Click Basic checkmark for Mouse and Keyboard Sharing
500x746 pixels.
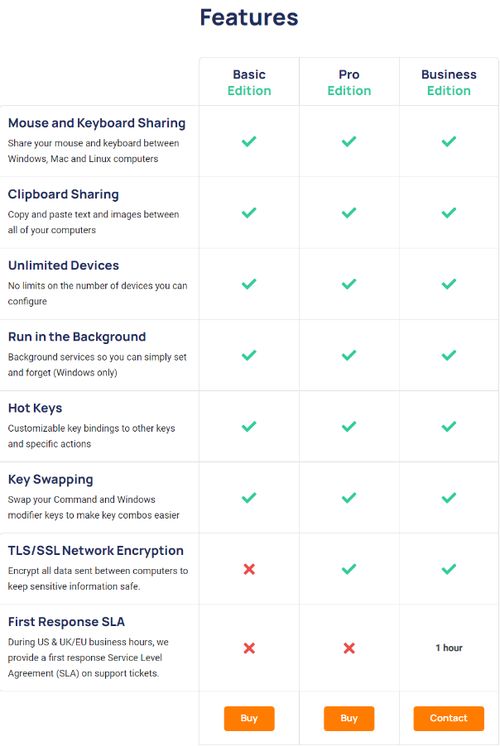tap(249, 141)
